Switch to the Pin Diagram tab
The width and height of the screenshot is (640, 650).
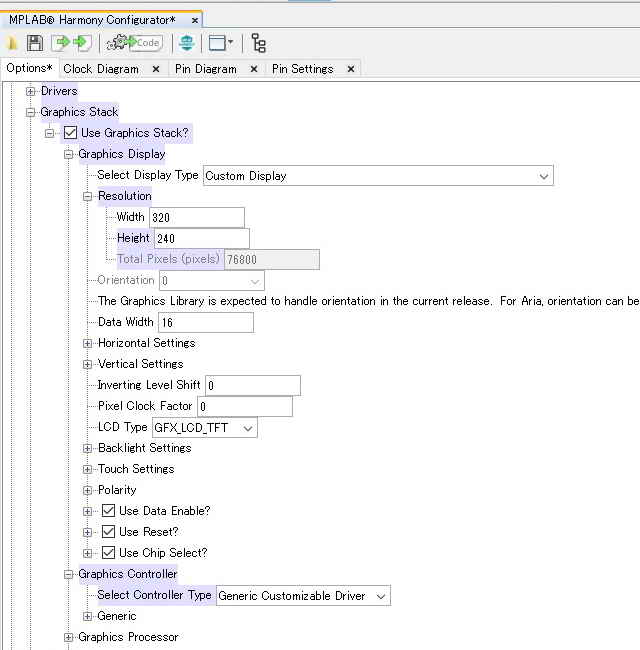(204, 69)
